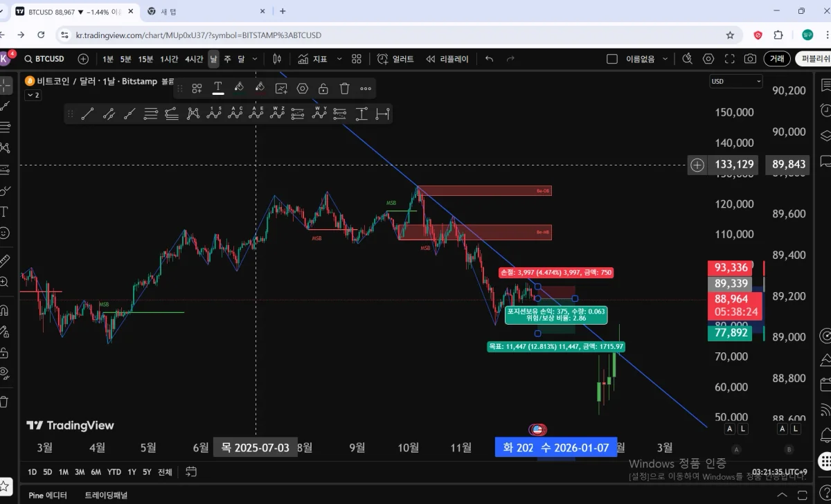The image size is (831, 504).
Task: Select the 달 (monthly) timeframe
Action: click(x=241, y=59)
